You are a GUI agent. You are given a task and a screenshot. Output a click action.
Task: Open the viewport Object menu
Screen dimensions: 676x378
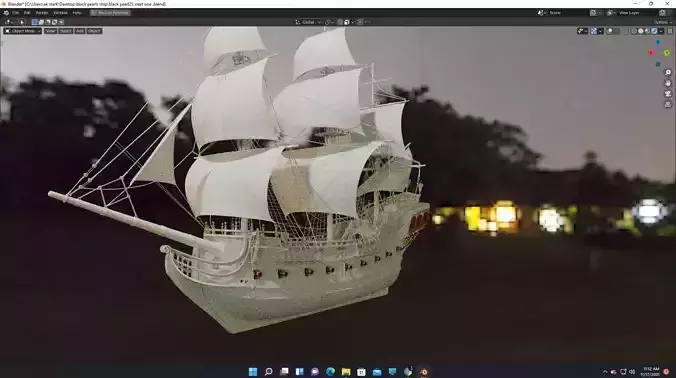[x=94, y=31]
